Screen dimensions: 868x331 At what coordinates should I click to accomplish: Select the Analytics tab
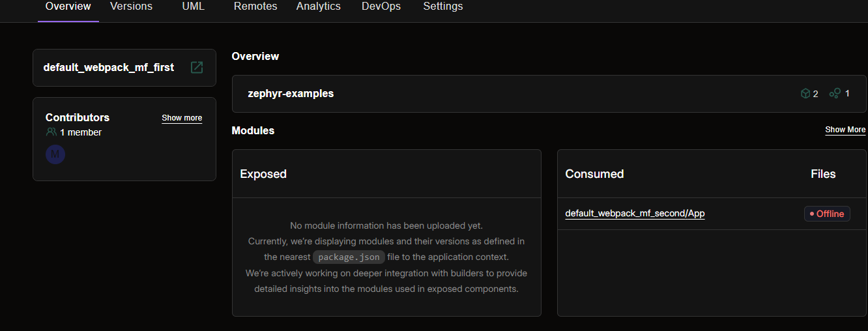point(318,7)
